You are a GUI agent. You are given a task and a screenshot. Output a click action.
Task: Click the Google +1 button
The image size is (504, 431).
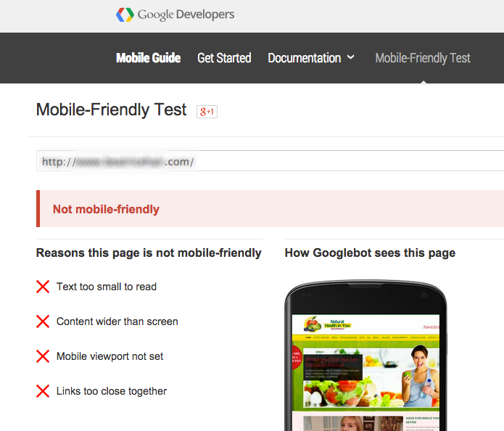pos(207,111)
